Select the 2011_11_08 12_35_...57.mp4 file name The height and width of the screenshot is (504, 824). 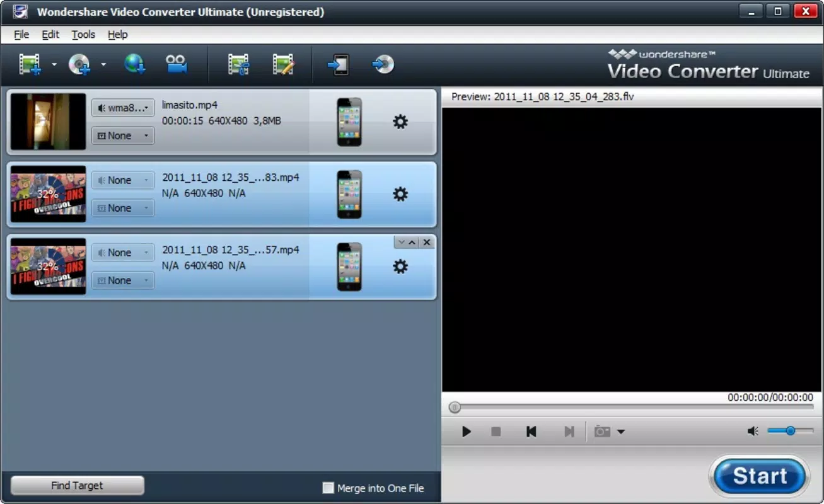click(231, 250)
